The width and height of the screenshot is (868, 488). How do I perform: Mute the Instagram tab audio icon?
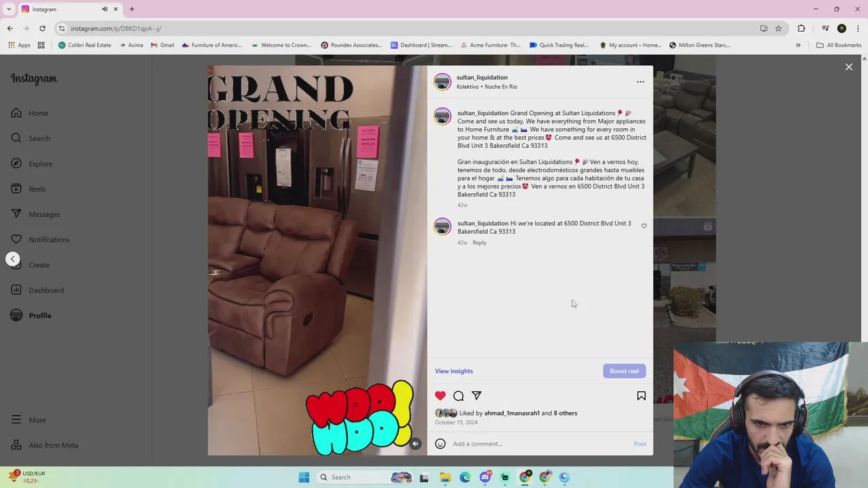(x=104, y=9)
